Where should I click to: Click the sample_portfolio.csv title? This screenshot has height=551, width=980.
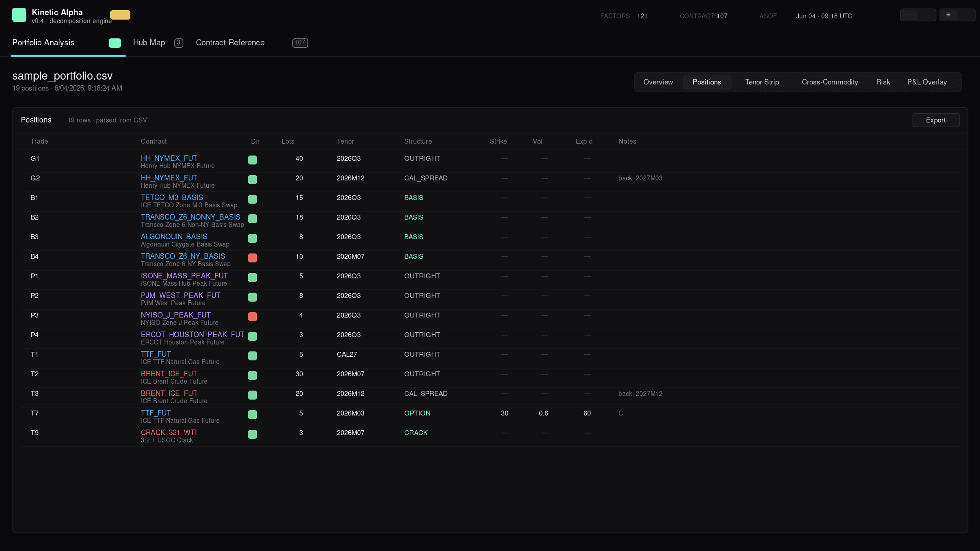[x=62, y=76]
